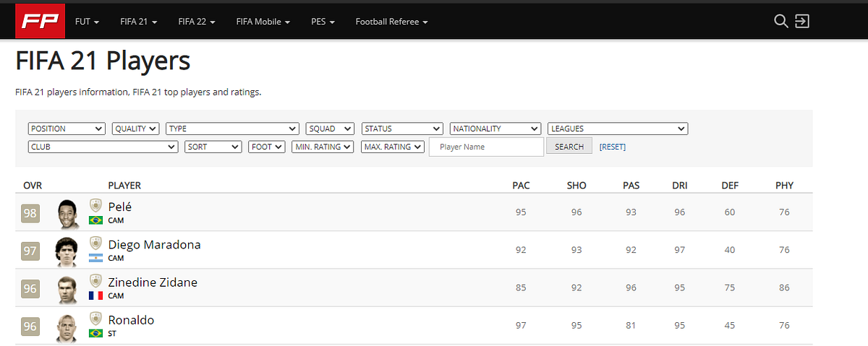This screenshot has width=868, height=346.
Task: Click the [RESET] link
Action: (x=613, y=147)
